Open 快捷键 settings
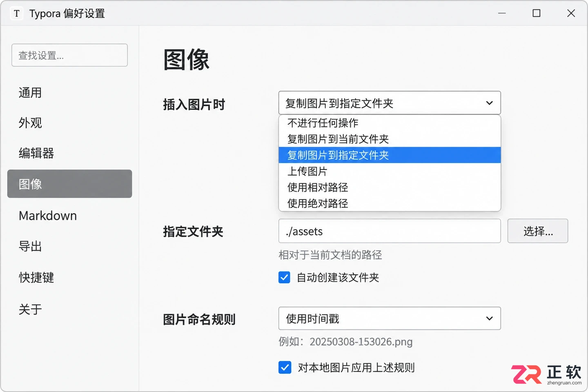The width and height of the screenshot is (588, 392). click(x=69, y=277)
